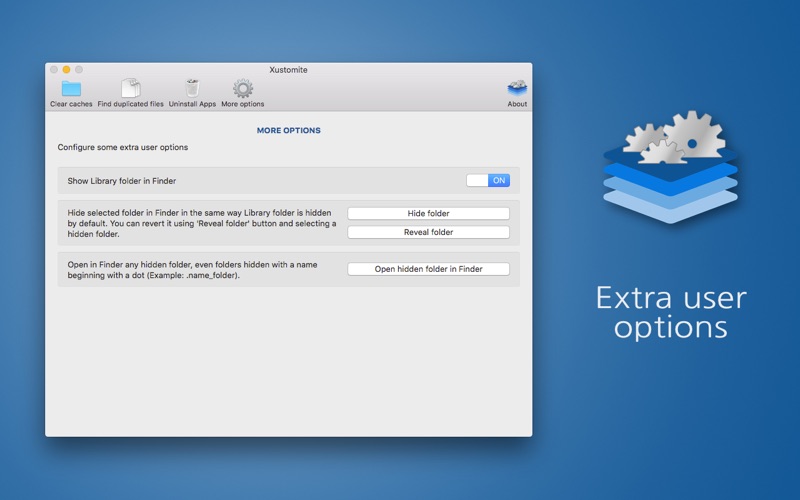Click the MORE OPTIONS heading
The image size is (800, 500).
tap(289, 131)
